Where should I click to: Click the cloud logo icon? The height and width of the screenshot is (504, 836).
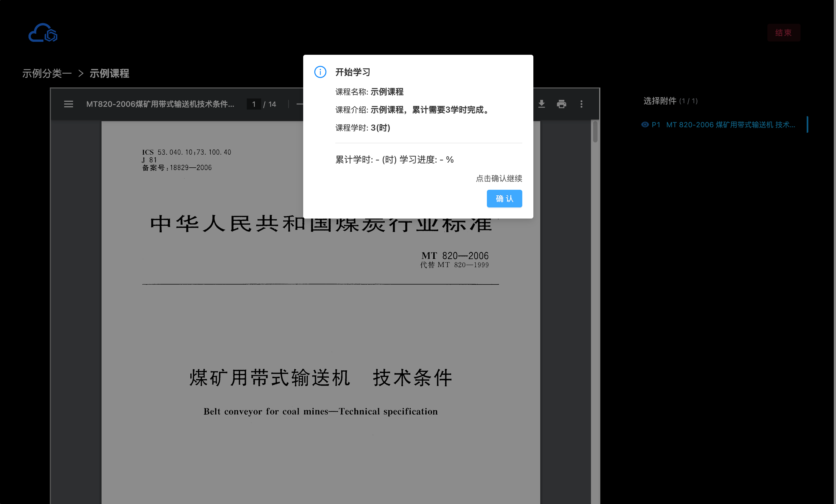(x=43, y=33)
